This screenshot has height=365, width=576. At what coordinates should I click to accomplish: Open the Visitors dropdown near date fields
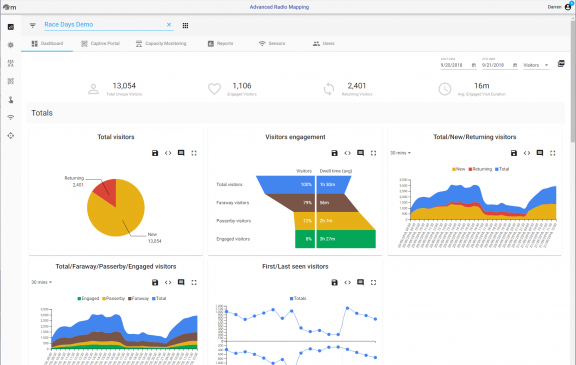(536, 65)
